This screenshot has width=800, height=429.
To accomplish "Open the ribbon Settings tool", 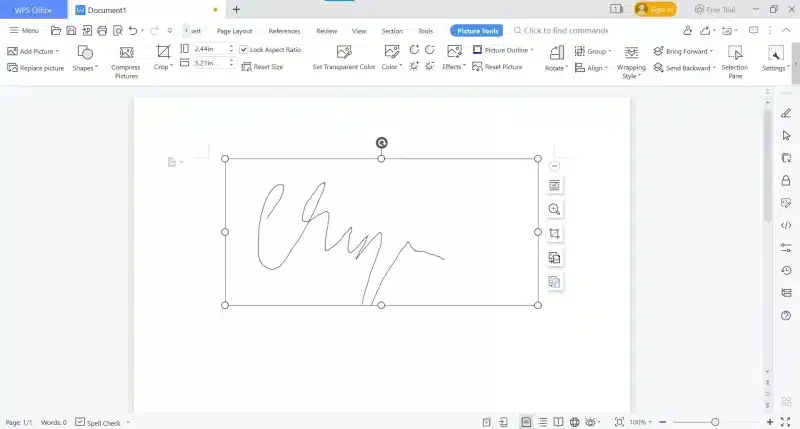I will (776, 58).
